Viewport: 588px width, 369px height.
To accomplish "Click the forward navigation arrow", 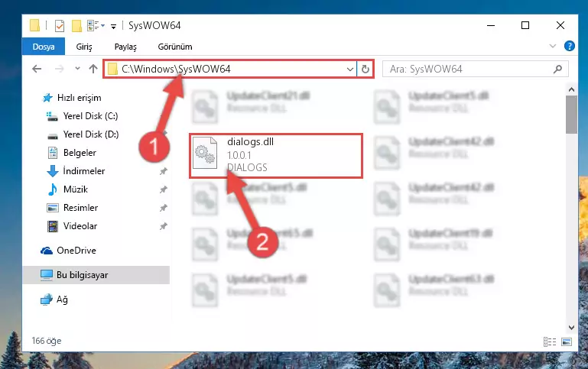I will [59, 69].
